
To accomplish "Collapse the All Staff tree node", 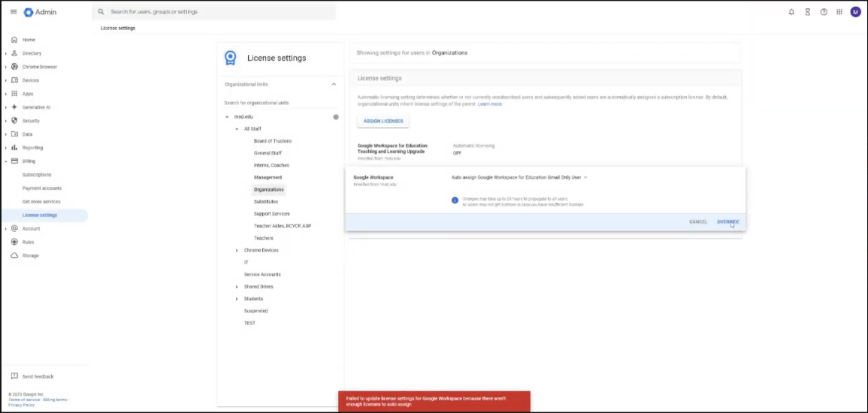I will 237,129.
